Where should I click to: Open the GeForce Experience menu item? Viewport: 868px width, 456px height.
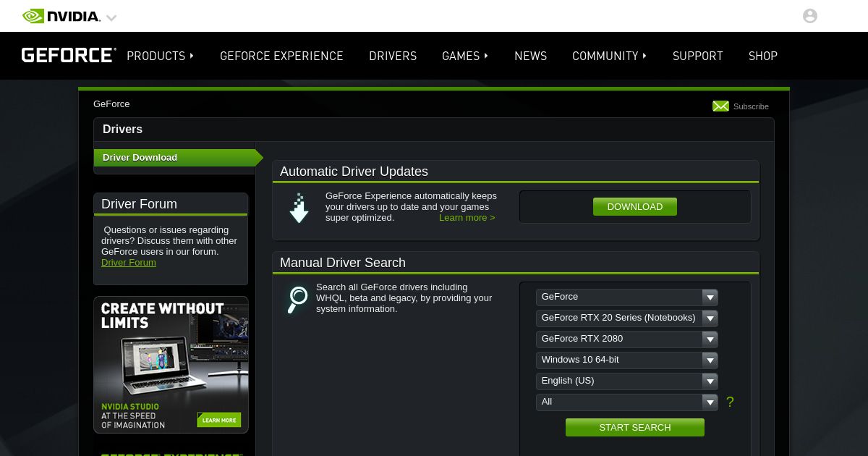(x=281, y=56)
